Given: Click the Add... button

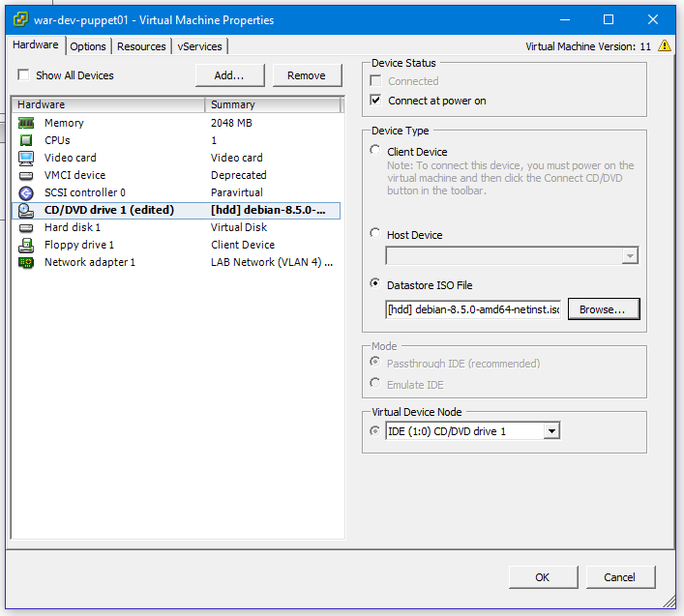Looking at the screenshot, I should tap(230, 75).
